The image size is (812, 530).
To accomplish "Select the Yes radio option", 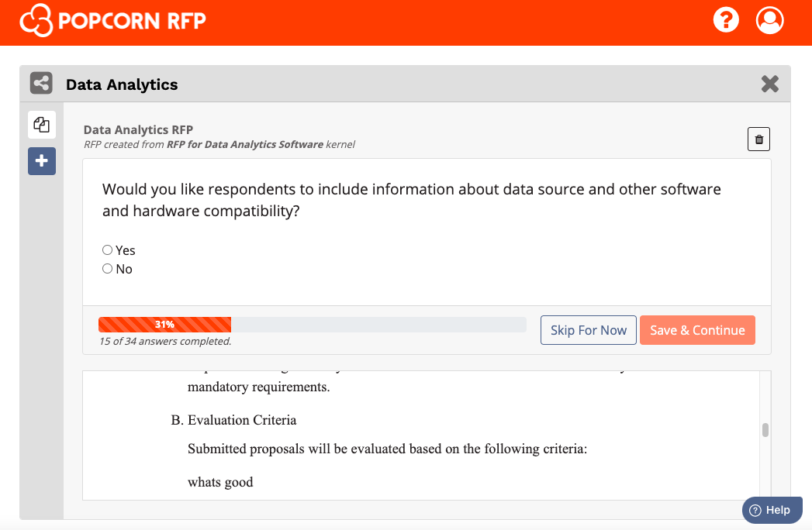I will [107, 250].
